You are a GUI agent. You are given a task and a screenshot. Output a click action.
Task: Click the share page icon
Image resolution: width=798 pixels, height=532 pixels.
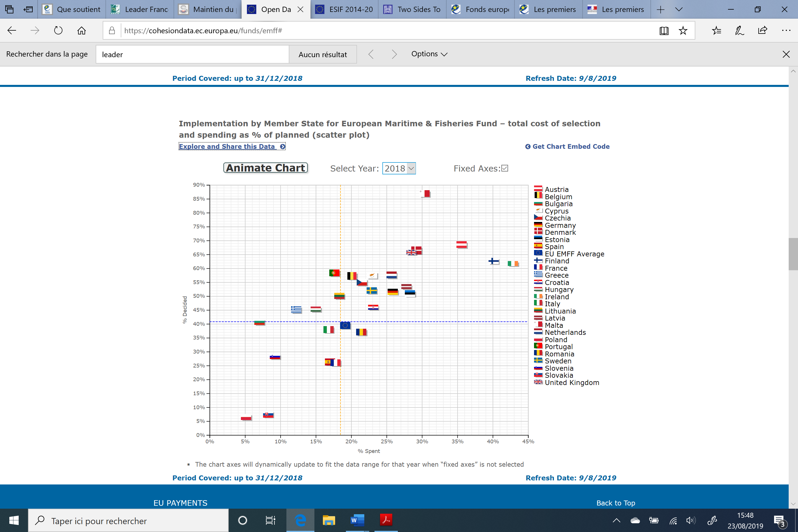coord(762,31)
